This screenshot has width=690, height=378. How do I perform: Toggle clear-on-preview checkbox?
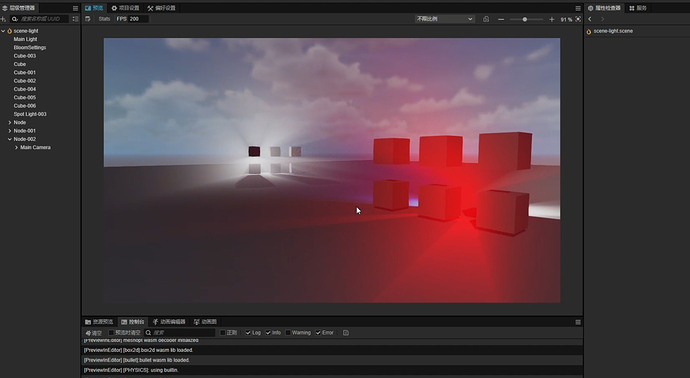point(111,333)
